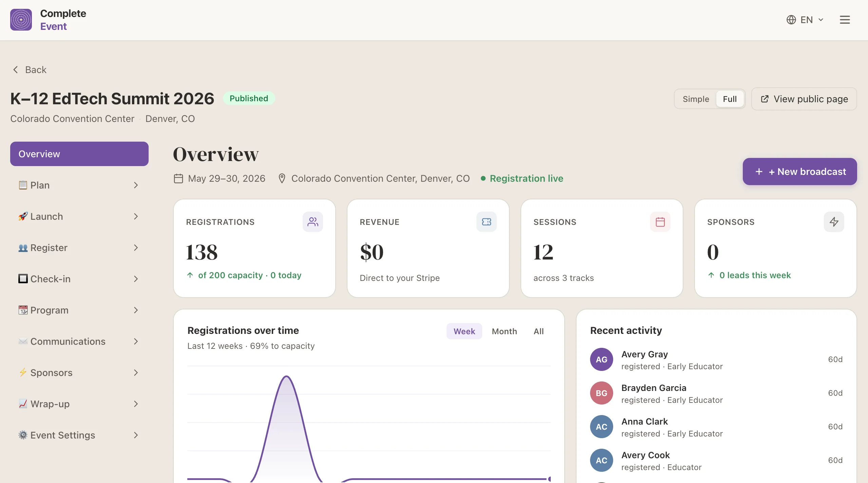This screenshot has width=868, height=483.
Task: Switch to Full view mode
Action: click(x=730, y=99)
